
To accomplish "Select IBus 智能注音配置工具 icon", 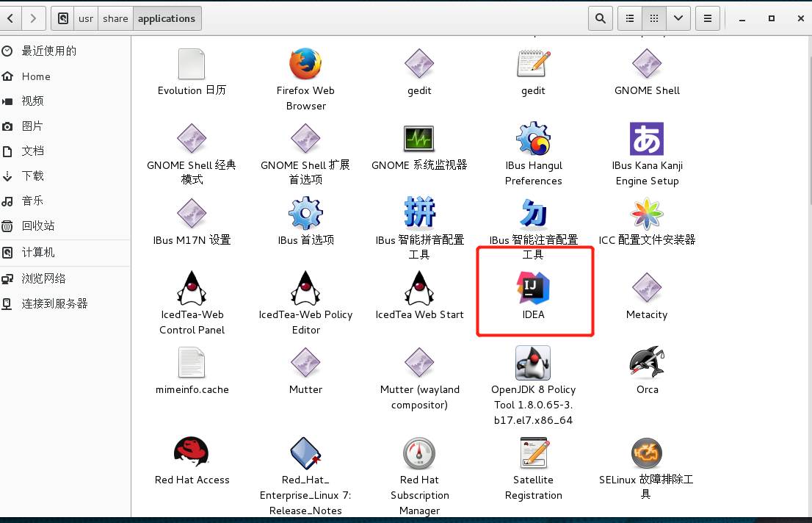I will 534,213.
